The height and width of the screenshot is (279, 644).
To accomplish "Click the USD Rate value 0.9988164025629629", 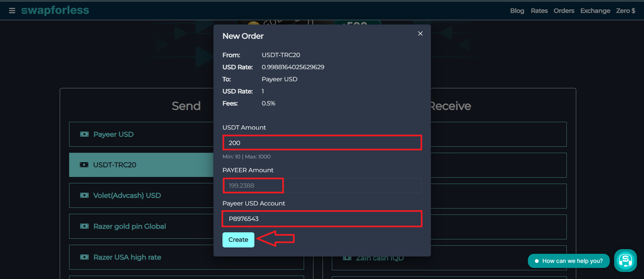I will [293, 67].
